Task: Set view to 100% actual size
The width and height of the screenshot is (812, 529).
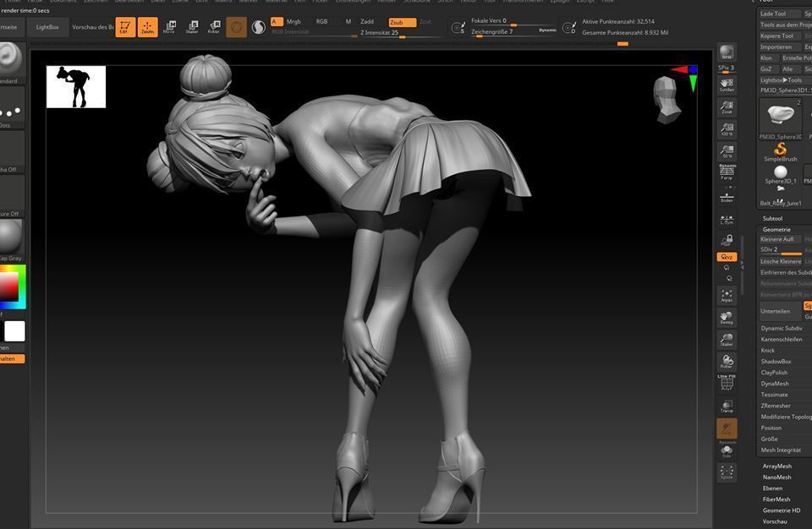Action: 727,129
